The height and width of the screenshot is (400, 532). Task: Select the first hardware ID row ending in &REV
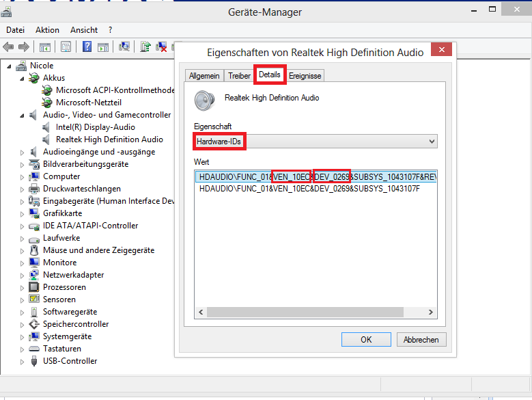click(316, 177)
